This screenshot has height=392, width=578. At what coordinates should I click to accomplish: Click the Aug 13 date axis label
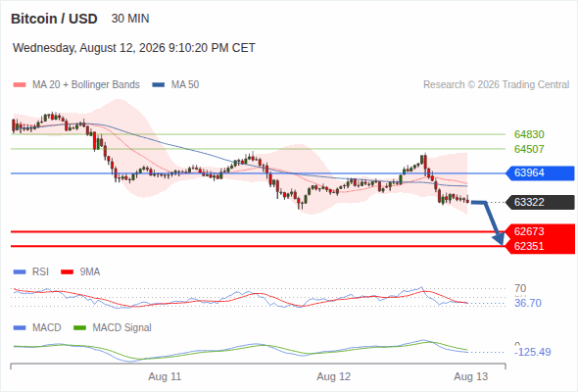click(471, 376)
